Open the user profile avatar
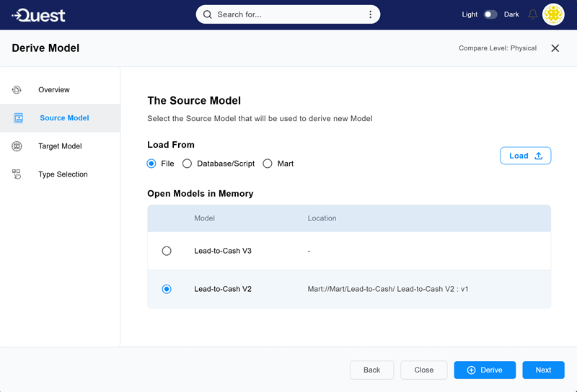577x392 pixels. (553, 14)
